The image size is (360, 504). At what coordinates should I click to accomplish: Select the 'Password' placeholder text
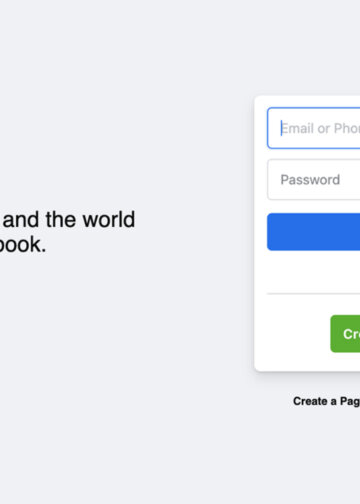pos(310,180)
